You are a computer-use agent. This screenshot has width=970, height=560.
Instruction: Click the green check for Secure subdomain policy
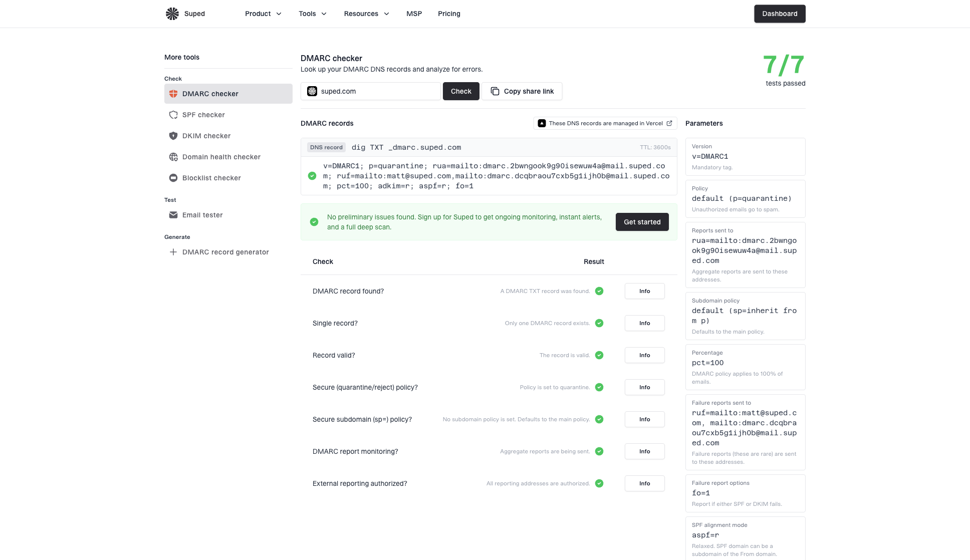(599, 419)
